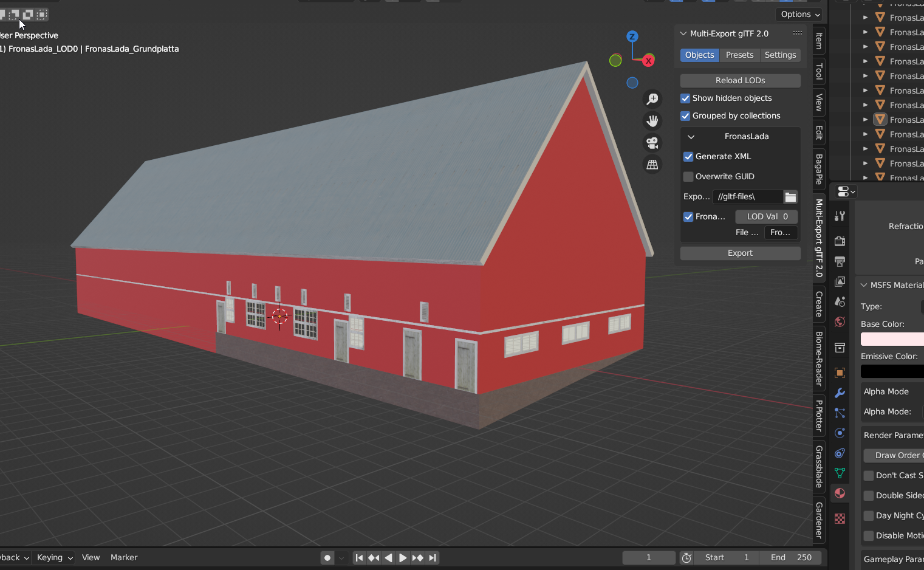Click the zoom magnifier viewport icon
The width and height of the screenshot is (924, 570).
pos(652,99)
